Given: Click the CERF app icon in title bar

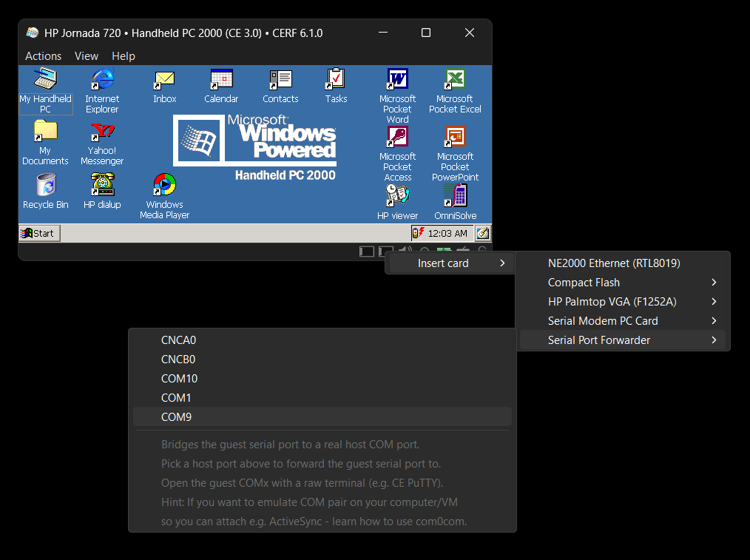Looking at the screenshot, I should tap(33, 33).
